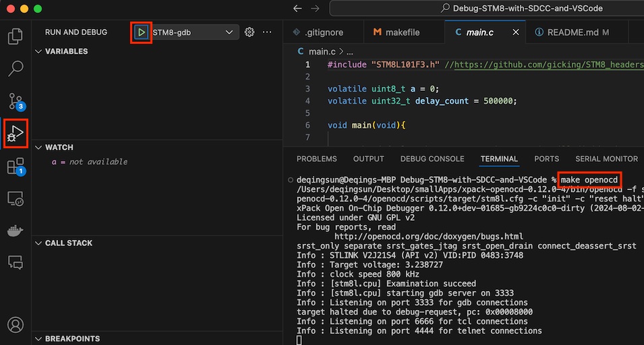
Task: Close window with red traffic light button
Action: [x=11, y=9]
